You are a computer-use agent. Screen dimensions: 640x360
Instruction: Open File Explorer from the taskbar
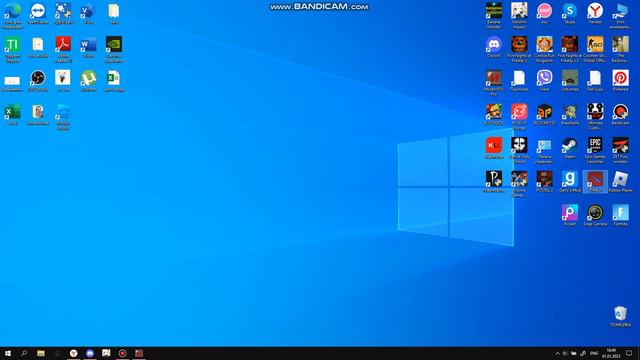41,353
